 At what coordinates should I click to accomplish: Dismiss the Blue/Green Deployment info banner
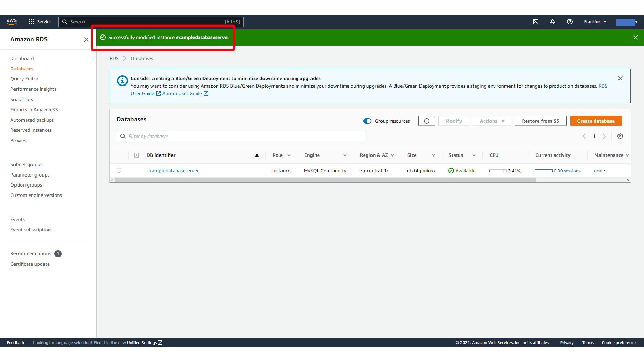620,78
